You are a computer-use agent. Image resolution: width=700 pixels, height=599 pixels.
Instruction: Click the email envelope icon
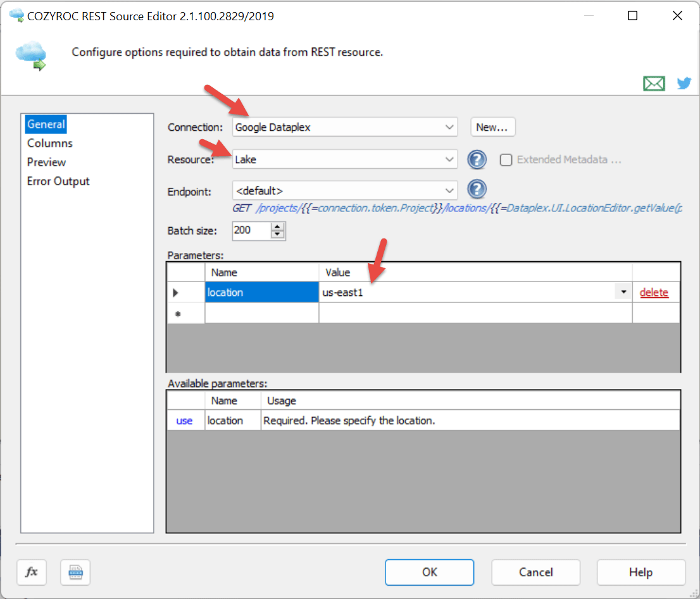(x=654, y=83)
